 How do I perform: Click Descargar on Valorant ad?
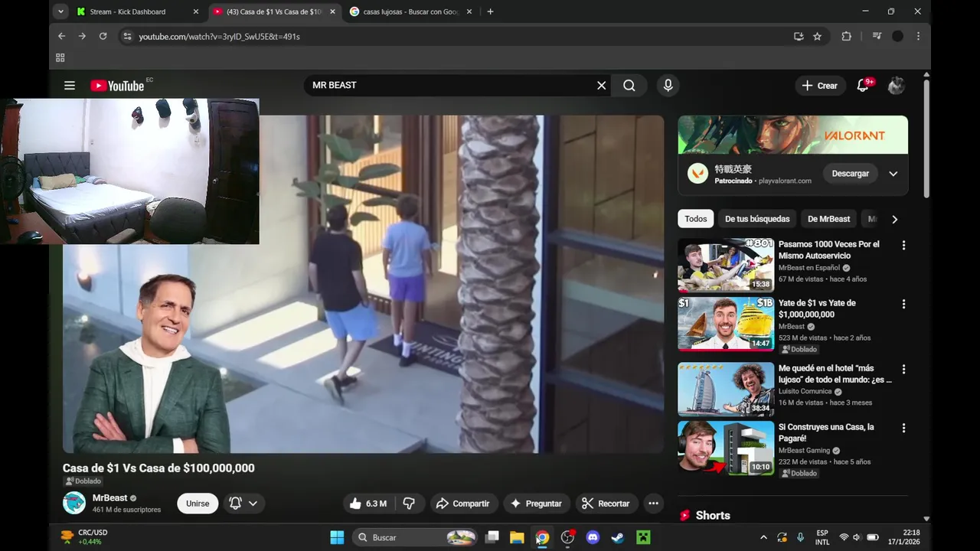(x=851, y=174)
